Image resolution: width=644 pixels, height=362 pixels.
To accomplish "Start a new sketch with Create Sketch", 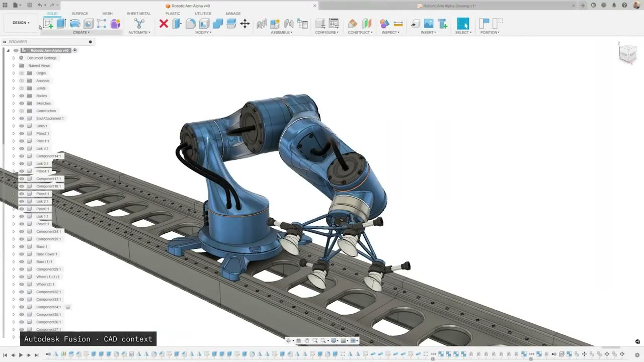I will point(48,23).
